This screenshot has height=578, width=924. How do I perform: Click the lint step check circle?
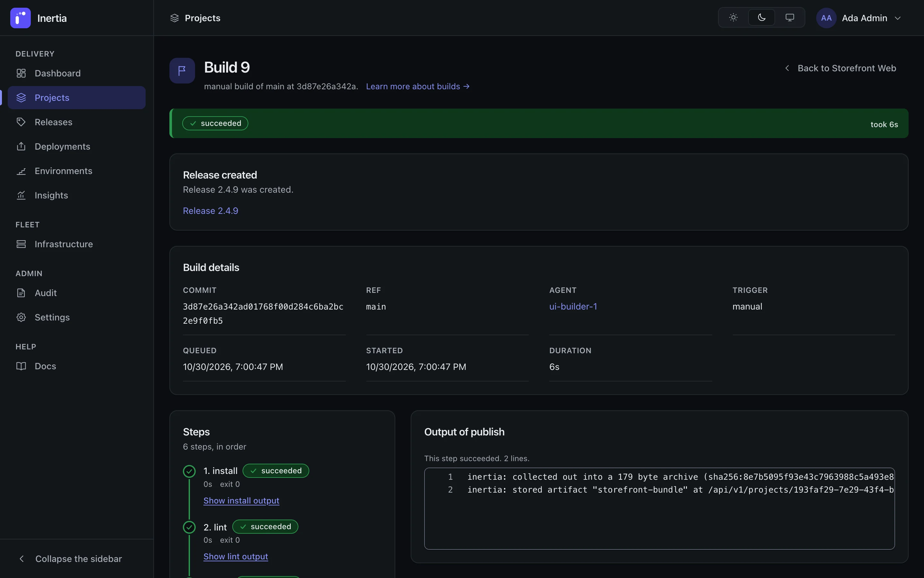pos(189,527)
